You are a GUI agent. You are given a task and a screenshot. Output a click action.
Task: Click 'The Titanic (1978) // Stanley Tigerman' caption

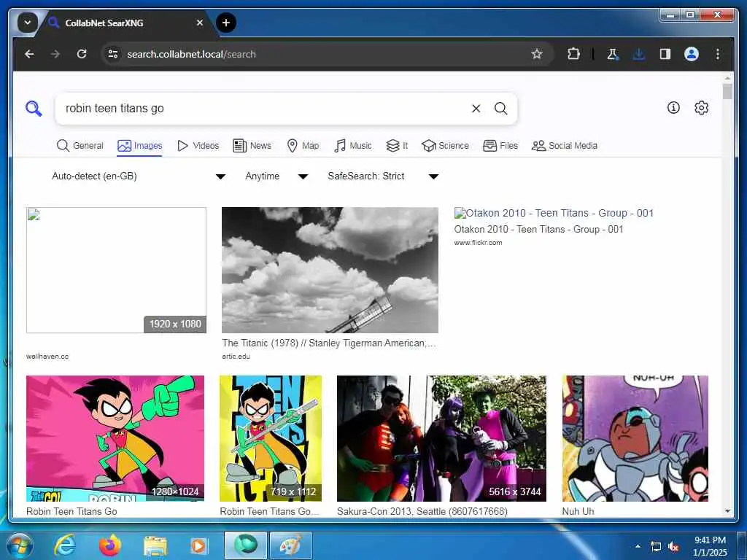329,343
